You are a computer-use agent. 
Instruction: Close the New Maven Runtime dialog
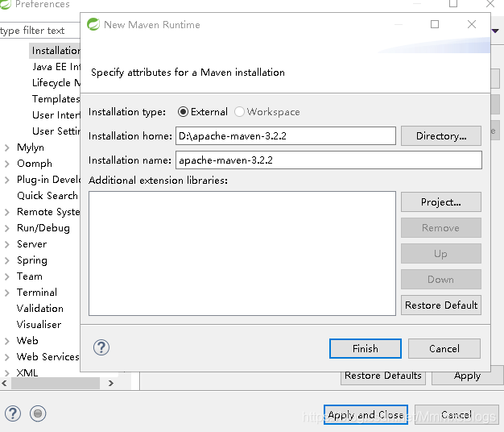pos(472,24)
